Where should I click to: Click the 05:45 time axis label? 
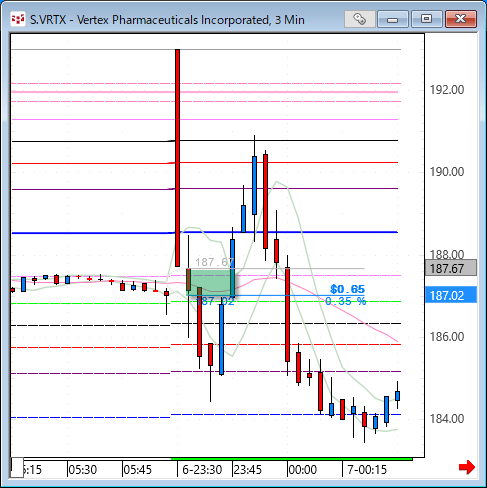pos(137,470)
